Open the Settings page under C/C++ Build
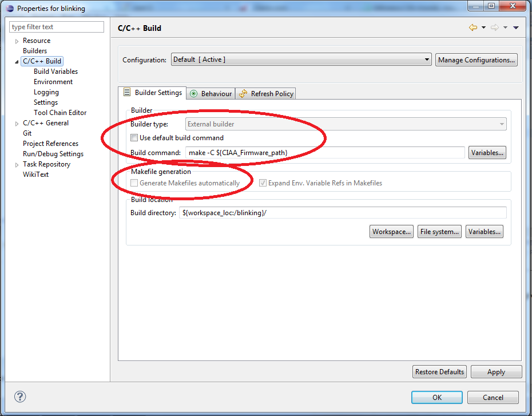 coord(46,102)
